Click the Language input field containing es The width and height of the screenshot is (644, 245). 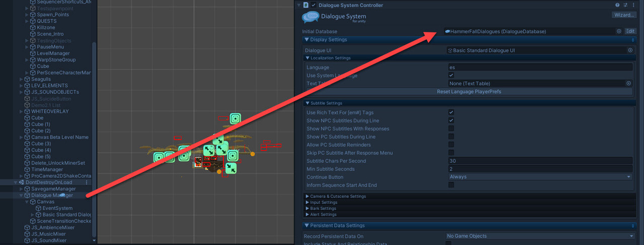(x=540, y=67)
